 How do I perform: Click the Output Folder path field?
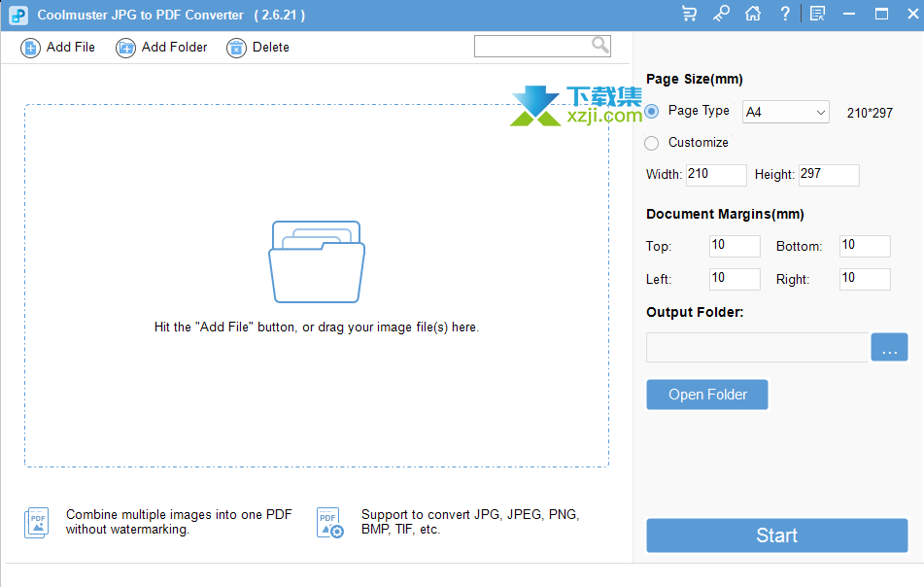[x=758, y=348]
